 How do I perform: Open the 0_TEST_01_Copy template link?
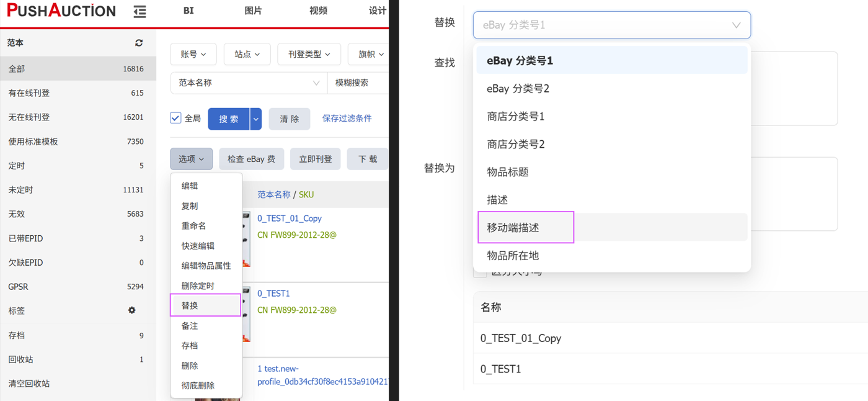(x=290, y=219)
